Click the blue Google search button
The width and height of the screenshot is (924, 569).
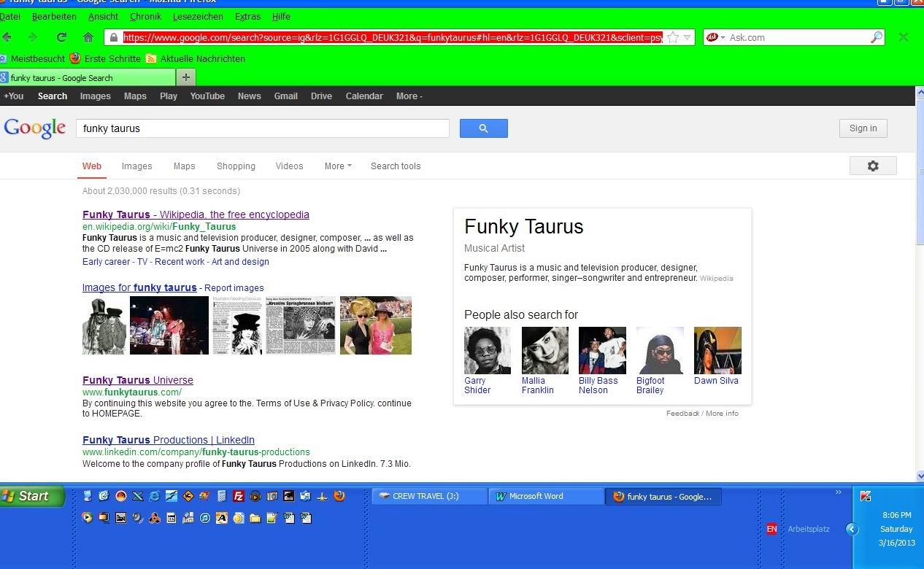pyautogui.click(x=483, y=128)
